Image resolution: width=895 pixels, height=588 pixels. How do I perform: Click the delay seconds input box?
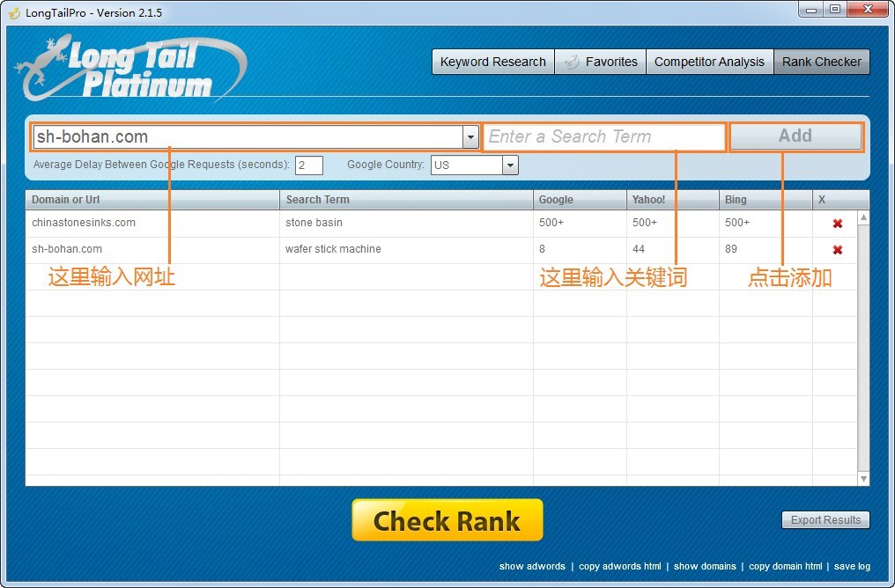tap(309, 165)
